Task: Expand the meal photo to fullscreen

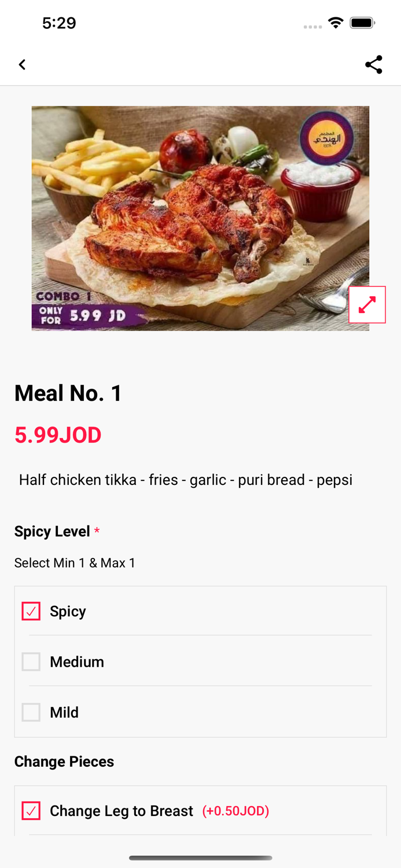Action: 367,304
